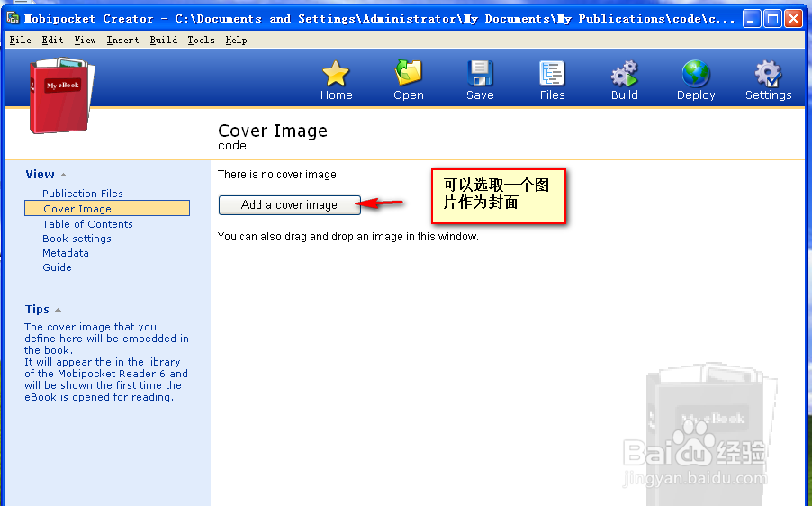Click the Add a cover image button

click(x=290, y=205)
